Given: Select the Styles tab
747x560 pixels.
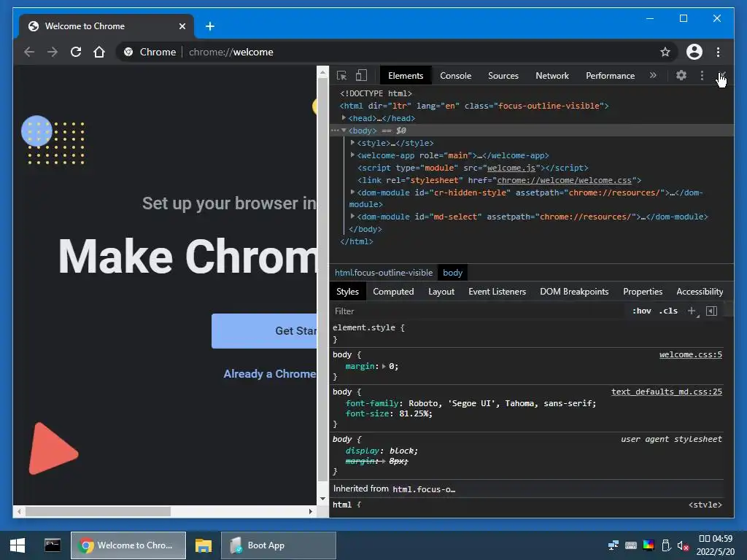Looking at the screenshot, I should pos(347,292).
